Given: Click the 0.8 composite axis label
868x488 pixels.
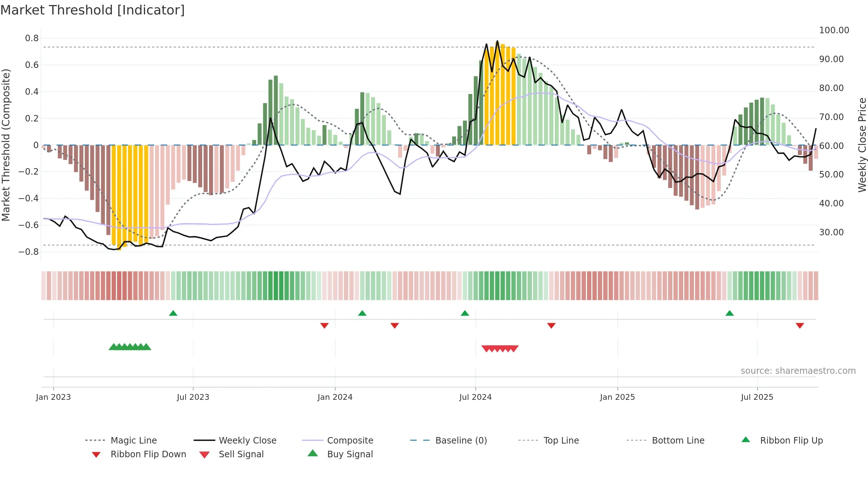Looking at the screenshot, I should point(32,38).
